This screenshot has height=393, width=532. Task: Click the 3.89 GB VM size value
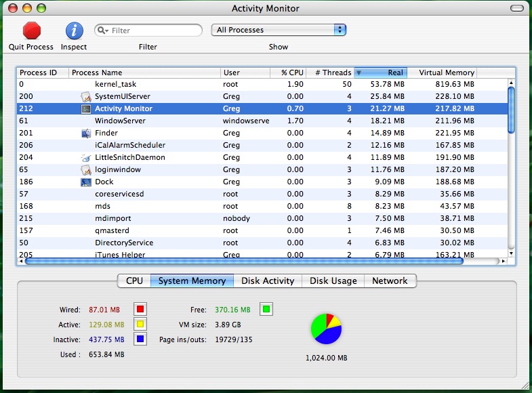click(228, 325)
